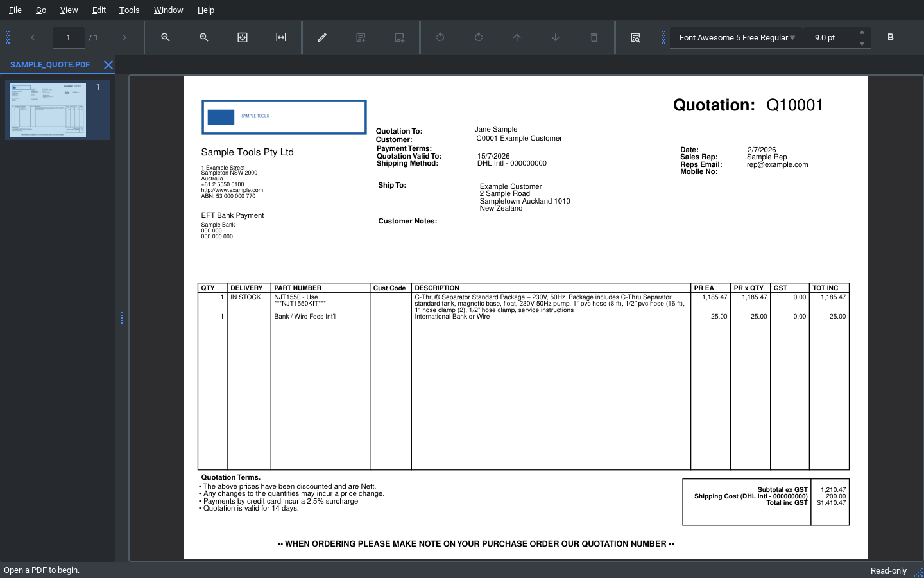Click the Sample Tools logo box
The width and height of the screenshot is (924, 578).
coord(284,117)
